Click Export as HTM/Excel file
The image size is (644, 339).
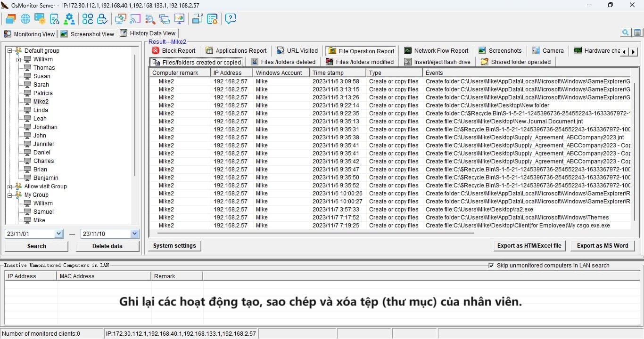[x=529, y=246]
